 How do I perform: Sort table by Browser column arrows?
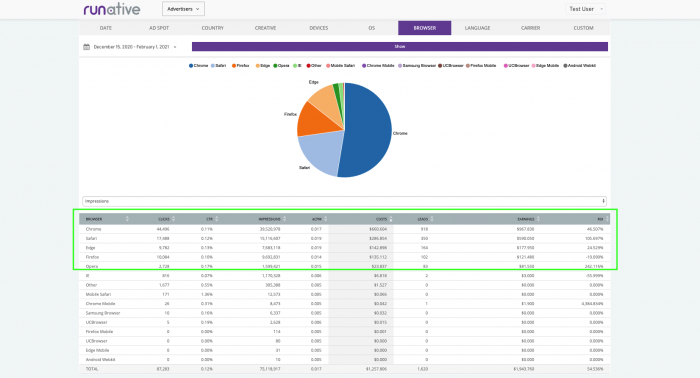[127, 219]
